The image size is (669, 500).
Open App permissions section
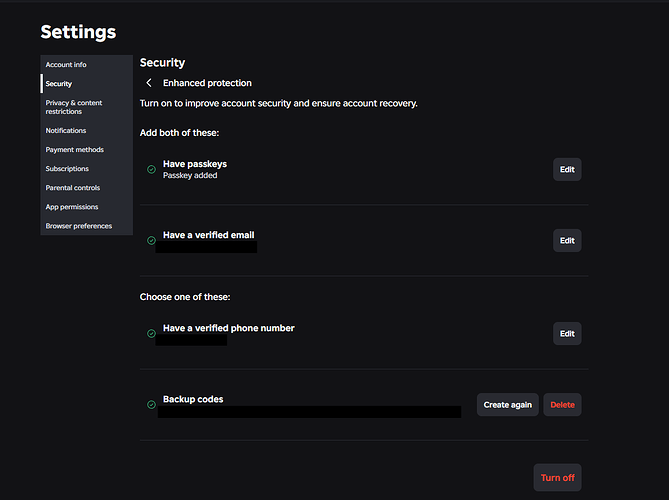(x=87, y=207)
